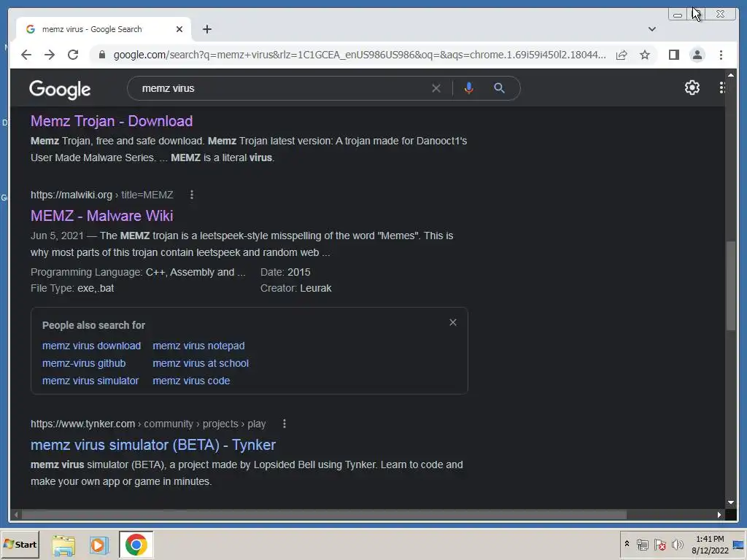Click the horizontal scrollbar left arrow
Viewport: 747px width, 560px height.
pyautogui.click(x=16, y=515)
